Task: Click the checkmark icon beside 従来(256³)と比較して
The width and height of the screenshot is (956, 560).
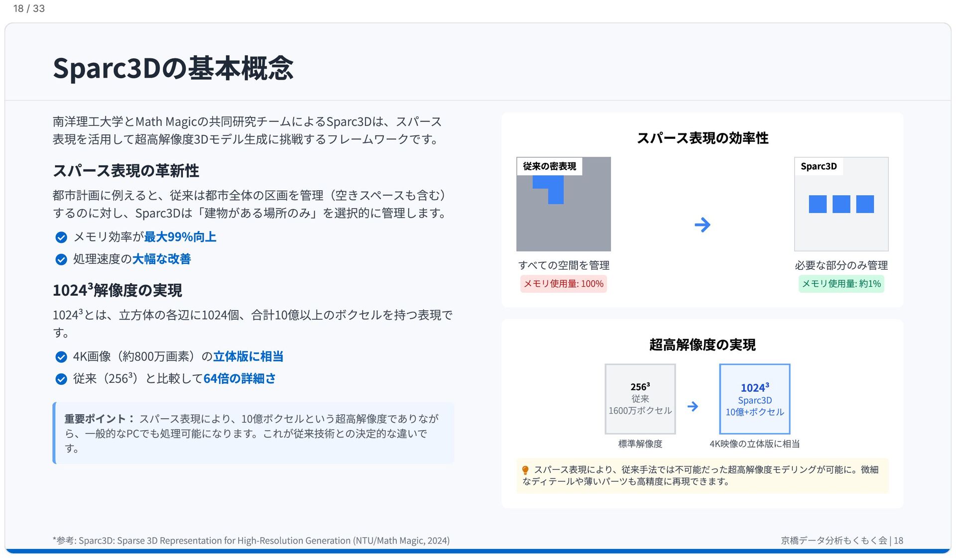Action: pos(61,379)
